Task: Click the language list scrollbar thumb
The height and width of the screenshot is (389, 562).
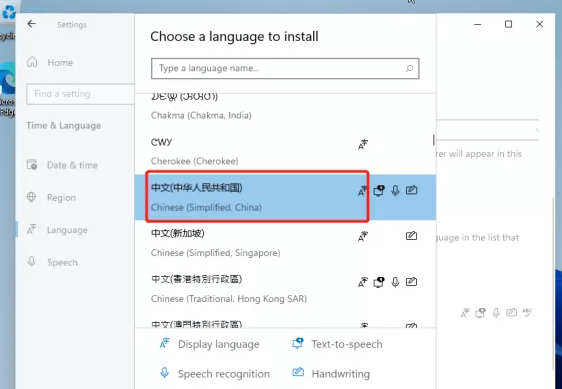Action: pos(434,140)
